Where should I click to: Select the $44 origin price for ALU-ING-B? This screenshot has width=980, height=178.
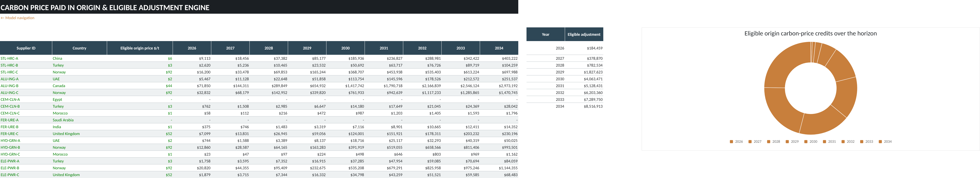[x=140, y=86]
